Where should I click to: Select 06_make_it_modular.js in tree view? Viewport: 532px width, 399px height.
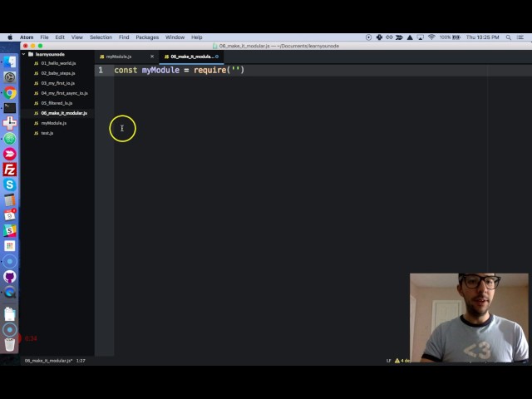(x=64, y=113)
